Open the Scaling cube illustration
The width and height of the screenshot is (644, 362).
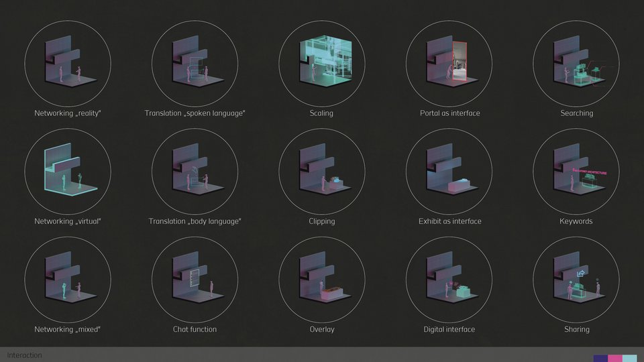point(322,64)
